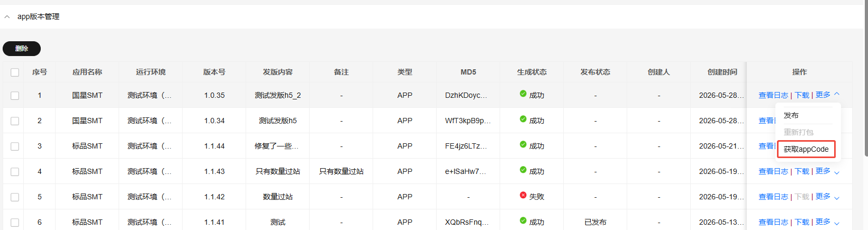
Task: Open 查看日志 for version 1.1.42
Action: click(773, 197)
